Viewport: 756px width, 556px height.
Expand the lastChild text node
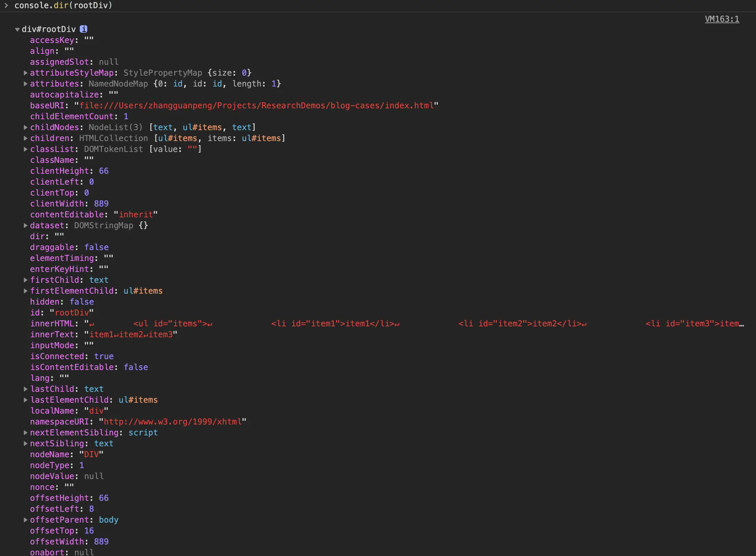coord(25,389)
